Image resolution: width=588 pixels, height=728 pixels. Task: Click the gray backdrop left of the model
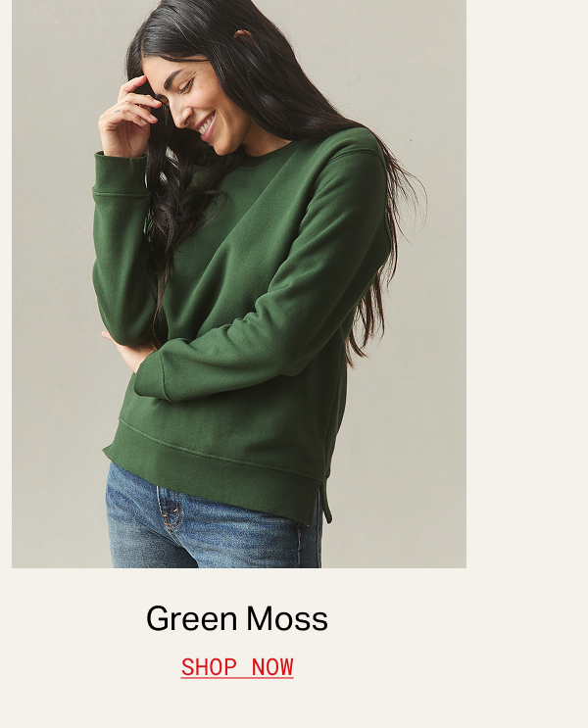[51, 325]
